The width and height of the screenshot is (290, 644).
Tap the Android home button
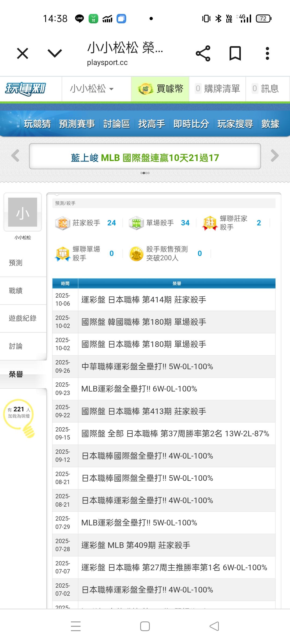tap(145, 626)
